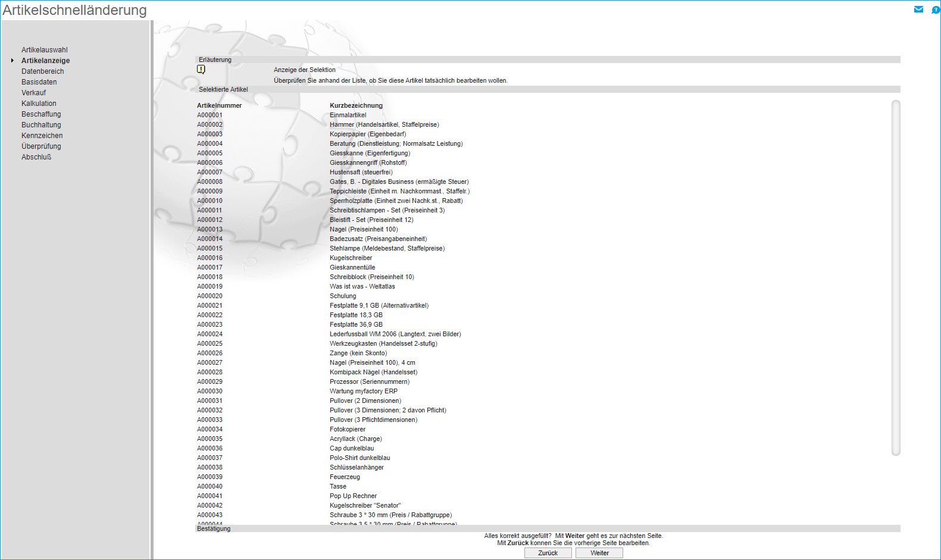Select article number A000003

(210, 134)
